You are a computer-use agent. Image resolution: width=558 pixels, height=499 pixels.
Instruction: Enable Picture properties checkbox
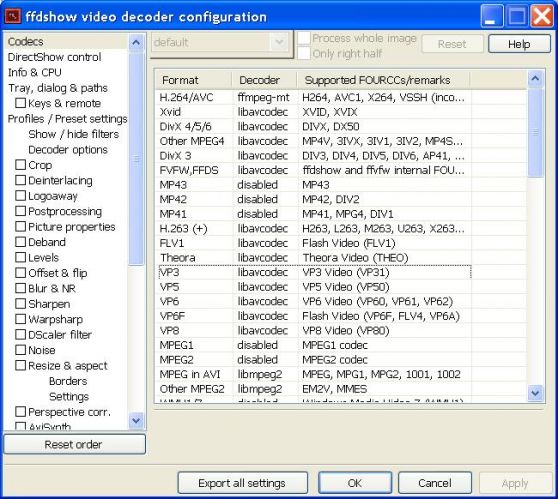click(x=20, y=226)
